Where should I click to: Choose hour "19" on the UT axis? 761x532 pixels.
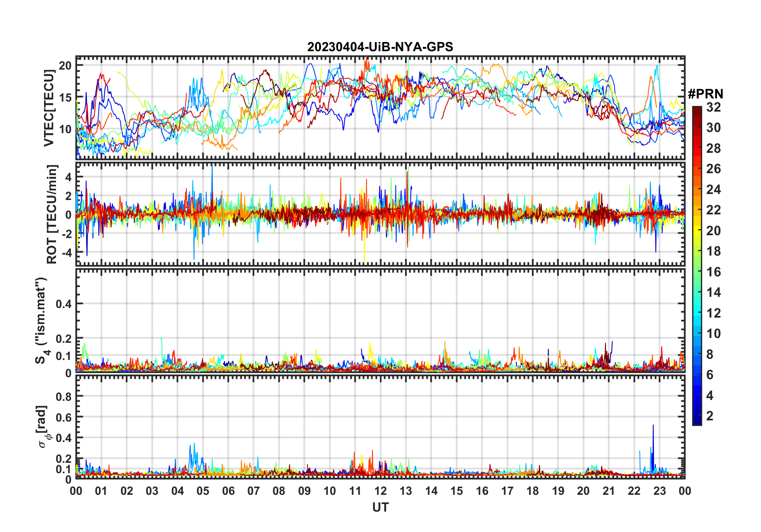click(558, 491)
